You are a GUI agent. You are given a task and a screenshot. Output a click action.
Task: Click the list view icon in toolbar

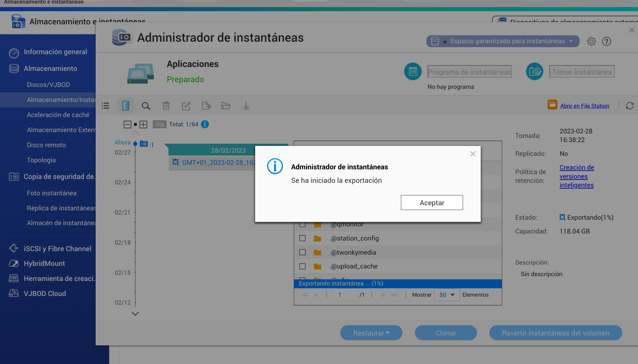coord(106,106)
